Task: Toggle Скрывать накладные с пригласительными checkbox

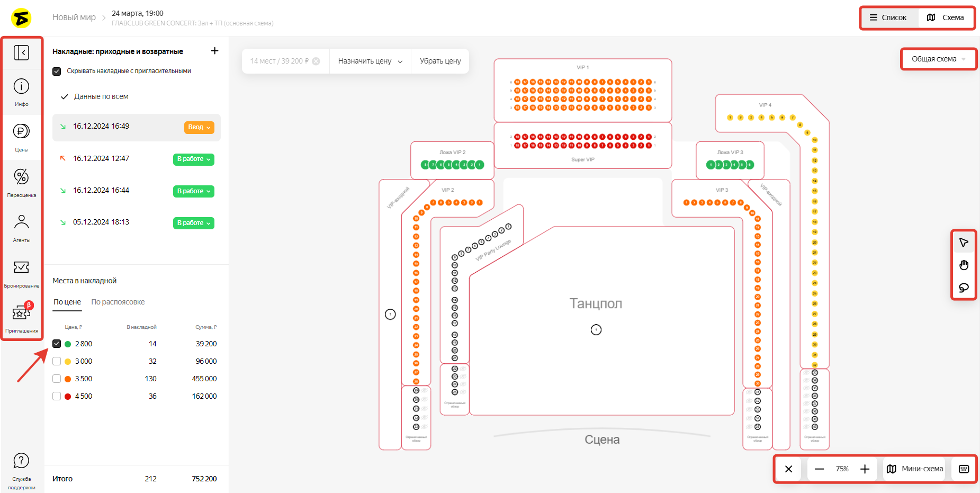Action: tap(57, 71)
